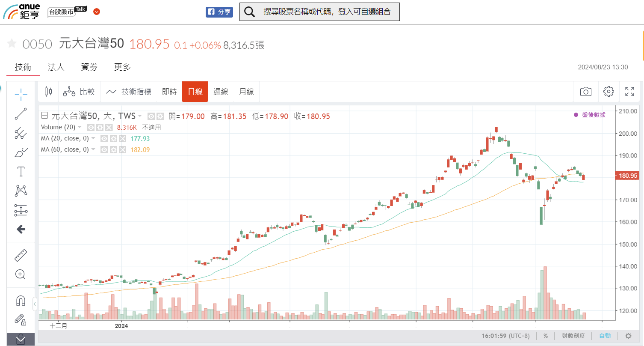Remove the MA (60, close, 0) indicator
The width and height of the screenshot is (644, 346).
click(x=122, y=149)
